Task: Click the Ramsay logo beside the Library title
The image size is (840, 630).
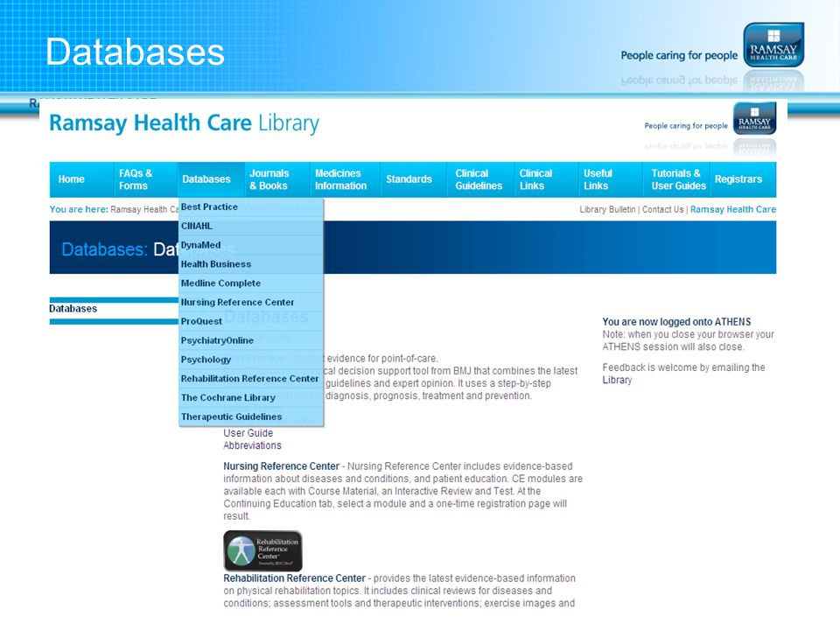Action: tap(754, 118)
